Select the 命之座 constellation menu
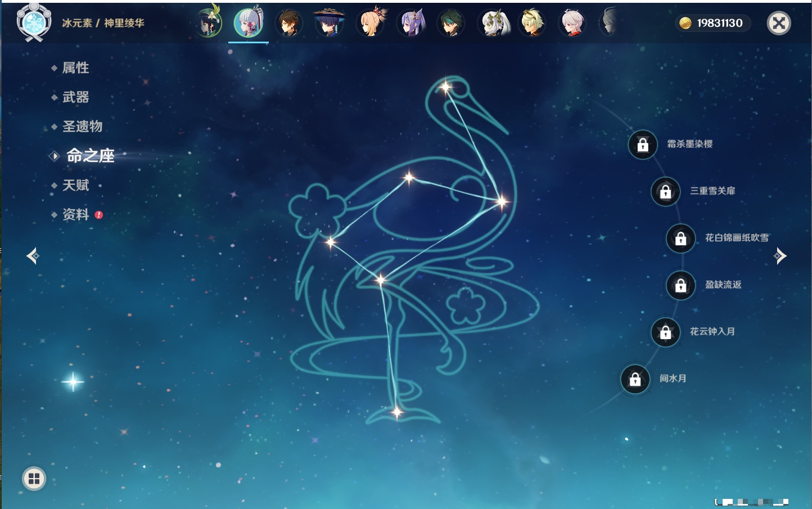 pyautogui.click(x=91, y=156)
